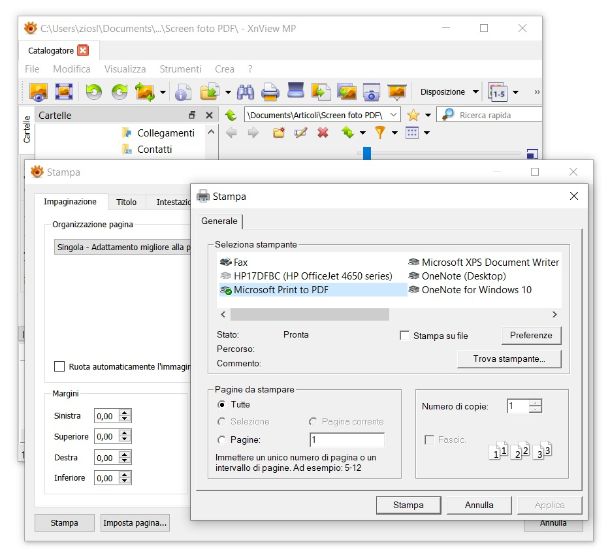610x559 pixels.
Task: Start slideshow with the projector screen icon
Action: 397,91
